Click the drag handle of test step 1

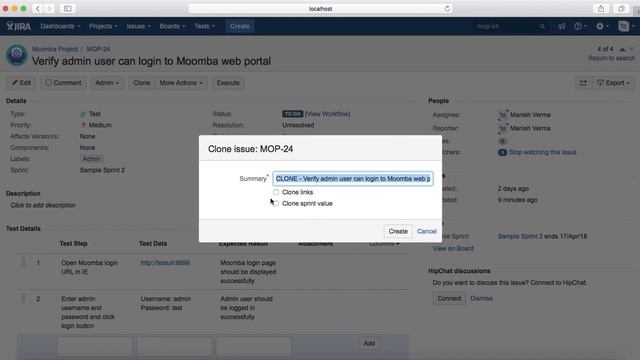click(23, 263)
